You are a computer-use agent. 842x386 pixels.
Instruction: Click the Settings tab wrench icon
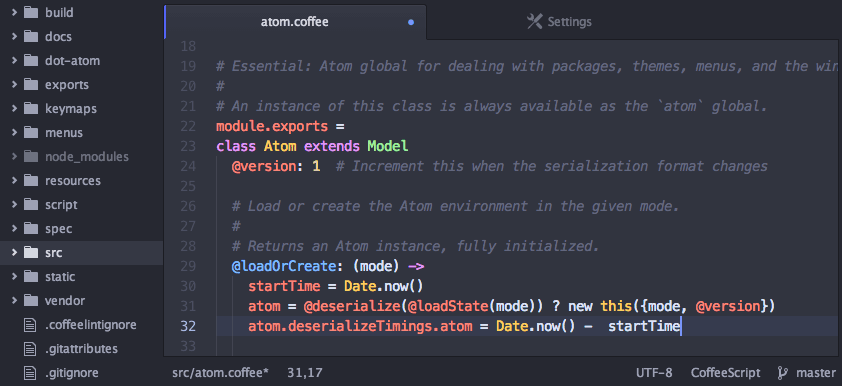click(534, 22)
